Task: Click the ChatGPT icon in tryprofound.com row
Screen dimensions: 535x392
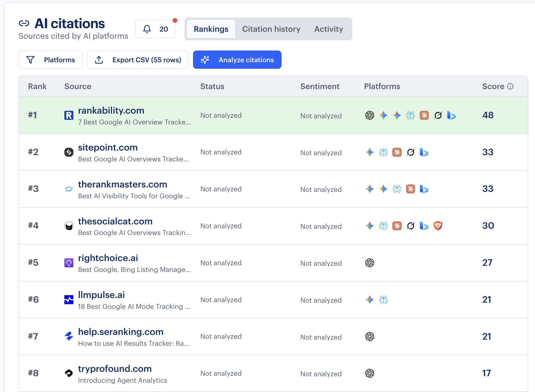Action: (x=370, y=373)
